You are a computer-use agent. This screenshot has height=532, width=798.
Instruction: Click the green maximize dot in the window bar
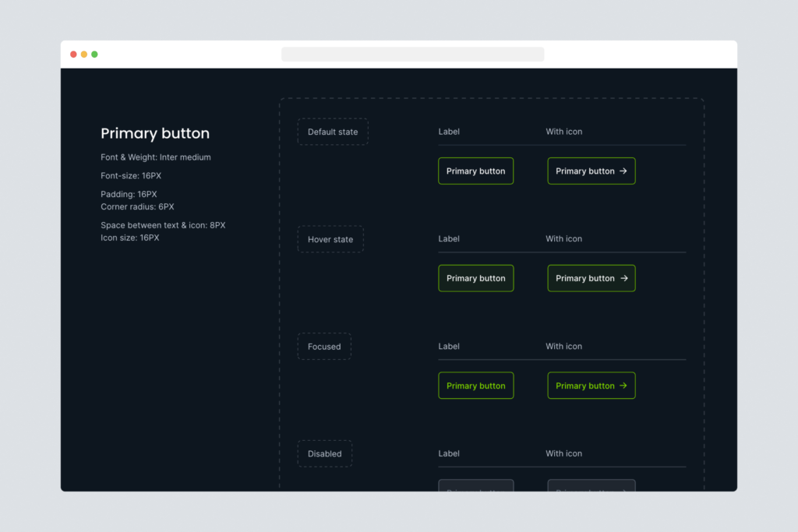point(94,55)
